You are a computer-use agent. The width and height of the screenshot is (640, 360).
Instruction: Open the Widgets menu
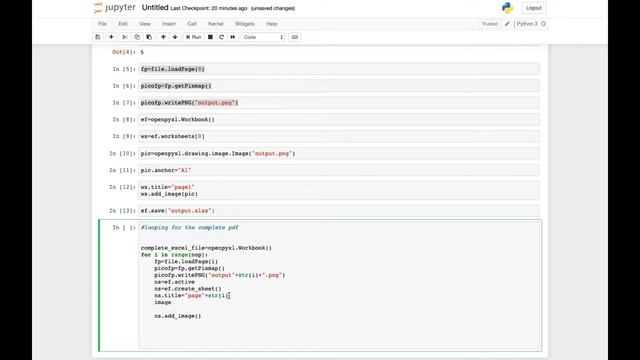point(244,24)
